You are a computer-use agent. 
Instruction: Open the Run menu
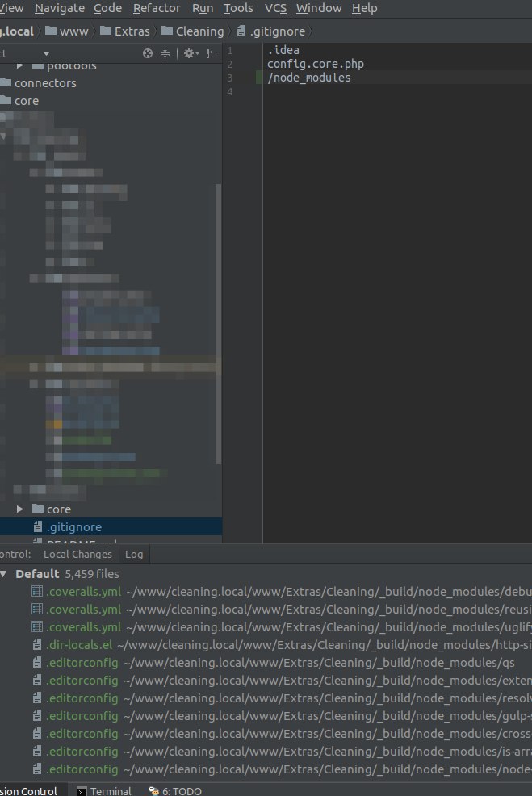203,8
